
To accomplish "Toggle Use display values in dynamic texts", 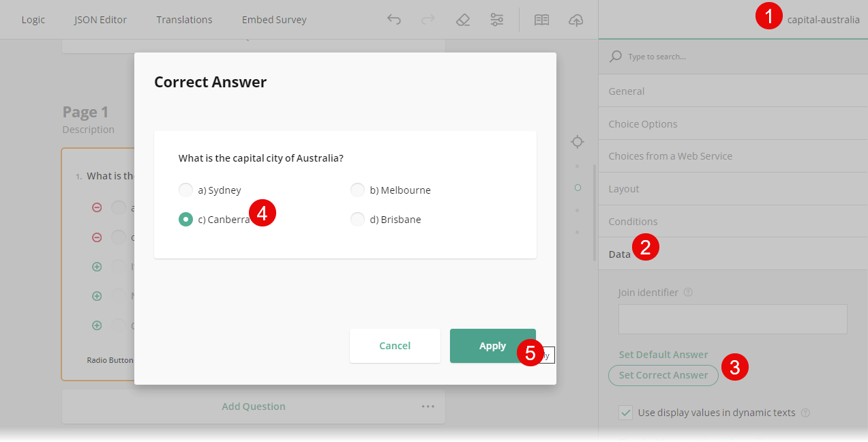I will coord(625,412).
